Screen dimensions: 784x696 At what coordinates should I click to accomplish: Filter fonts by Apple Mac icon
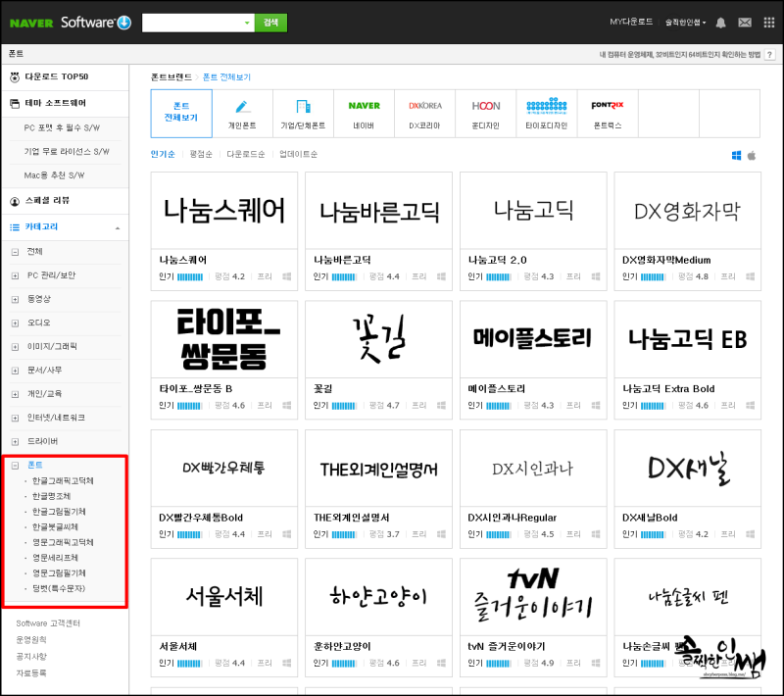(752, 156)
